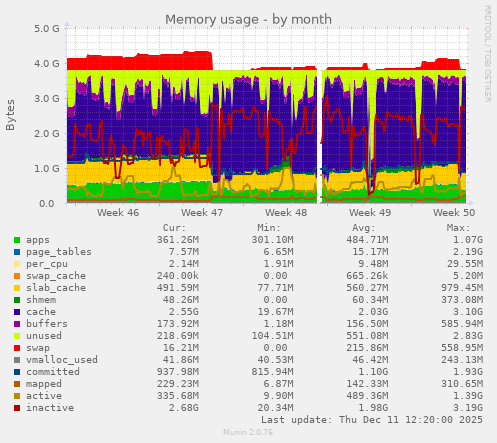497x443 pixels.
Task: Click the active olive legend square
Action: point(17,396)
